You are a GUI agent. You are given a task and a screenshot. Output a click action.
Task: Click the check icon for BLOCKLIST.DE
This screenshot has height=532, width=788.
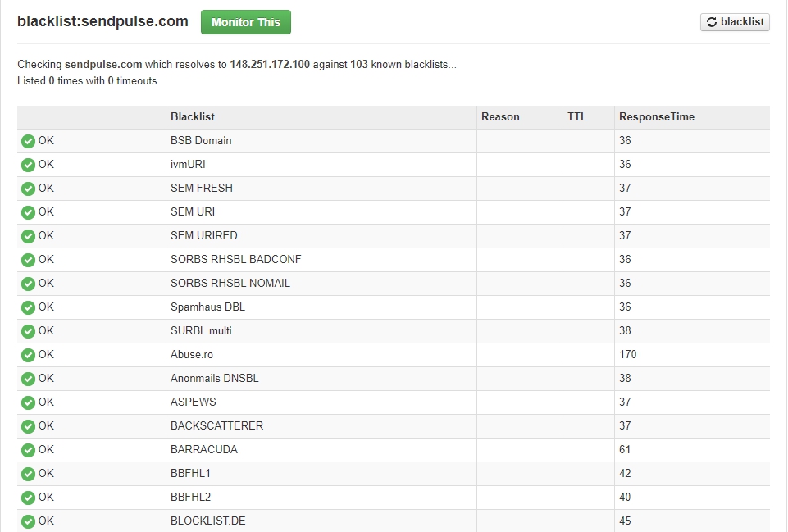coord(28,521)
